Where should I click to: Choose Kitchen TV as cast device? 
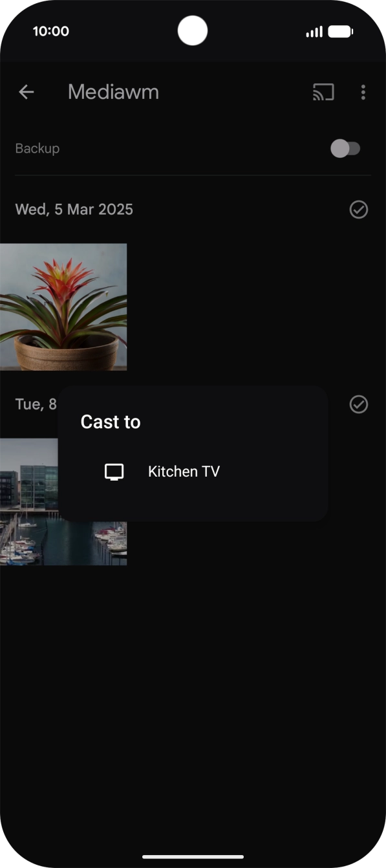pos(193,472)
